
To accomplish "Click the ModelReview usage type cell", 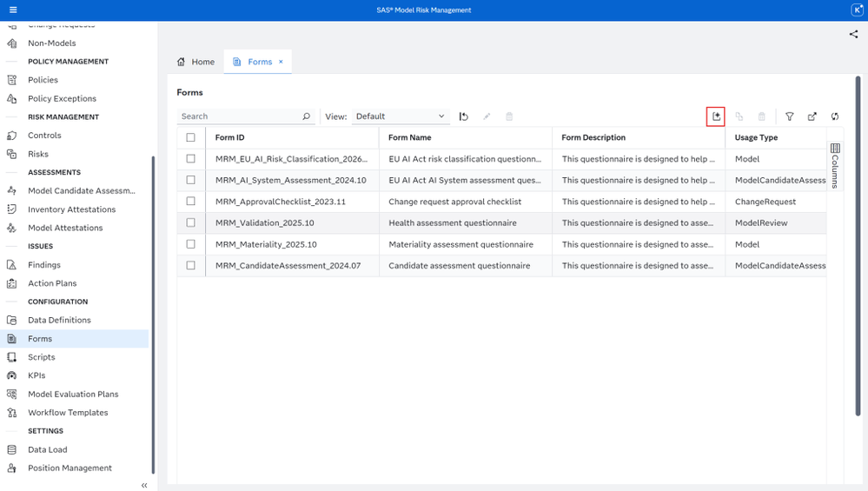I will click(760, 223).
